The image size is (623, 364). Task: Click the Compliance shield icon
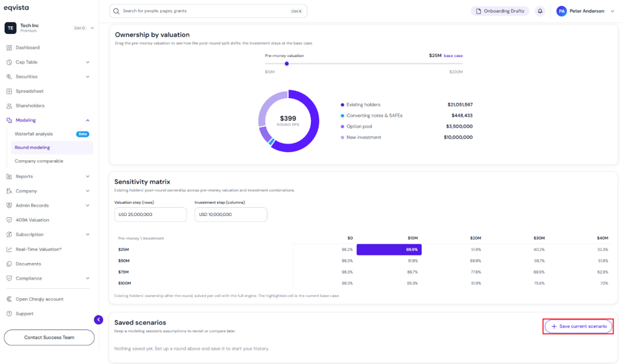click(9, 278)
